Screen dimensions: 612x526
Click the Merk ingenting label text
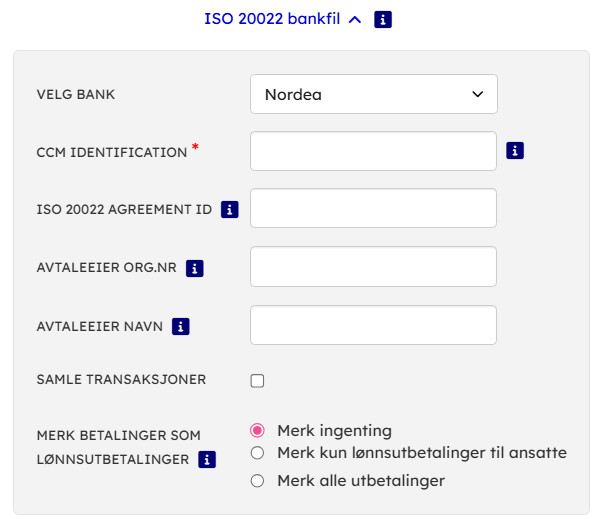(x=334, y=430)
